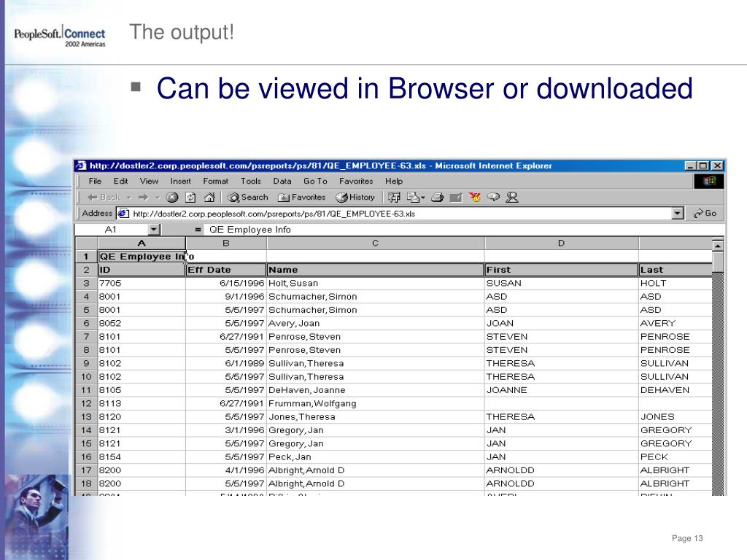This screenshot has height=560, width=747.
Task: Click the Windows logo throbber icon
Action: click(709, 181)
